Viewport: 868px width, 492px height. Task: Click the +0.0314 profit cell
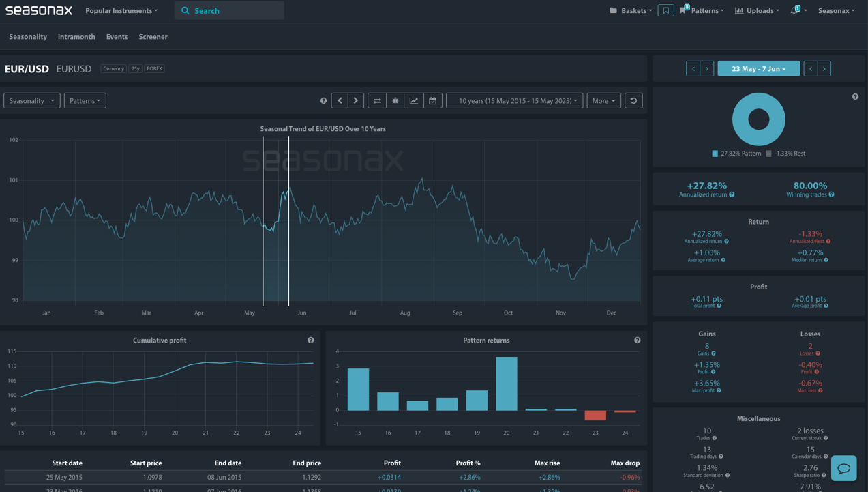point(389,478)
